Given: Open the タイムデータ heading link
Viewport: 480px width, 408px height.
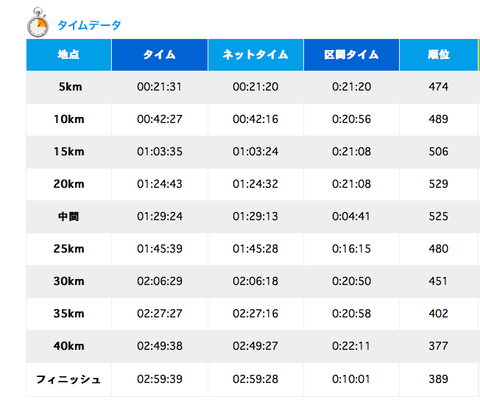Looking at the screenshot, I should (89, 25).
